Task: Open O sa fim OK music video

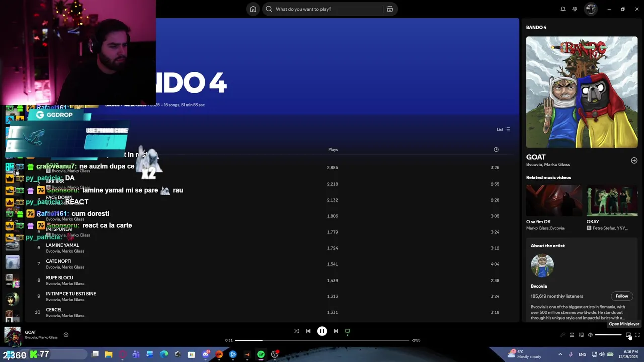Action: [554, 201]
